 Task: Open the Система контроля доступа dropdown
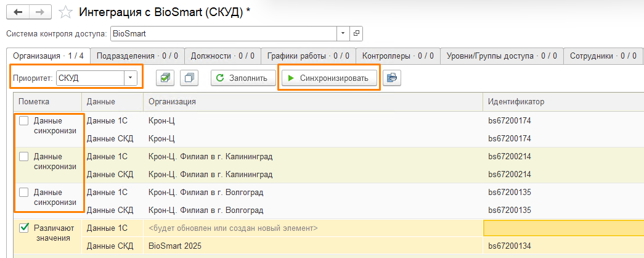[x=343, y=33]
